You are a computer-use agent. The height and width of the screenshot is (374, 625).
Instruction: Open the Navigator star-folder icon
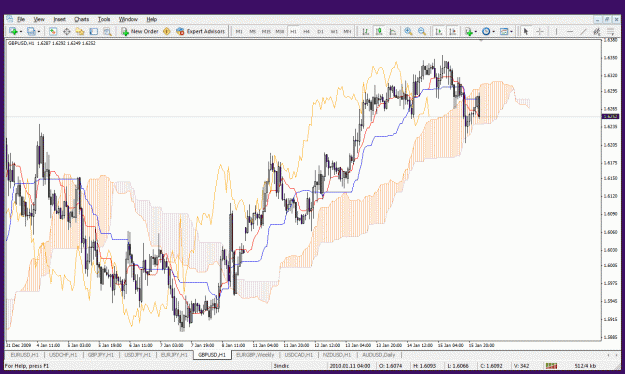[80, 31]
